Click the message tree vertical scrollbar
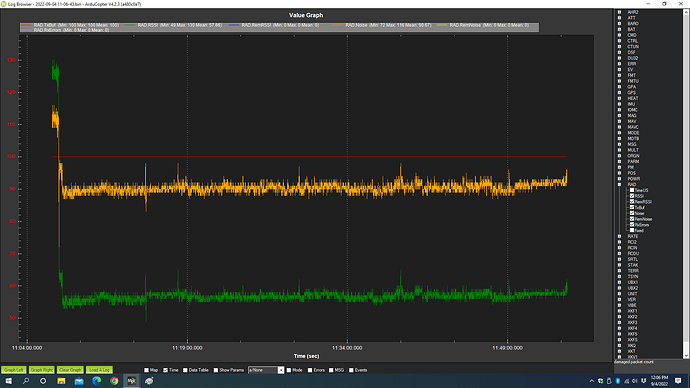Image resolution: width=690 pixels, height=388 pixels. [x=686, y=184]
